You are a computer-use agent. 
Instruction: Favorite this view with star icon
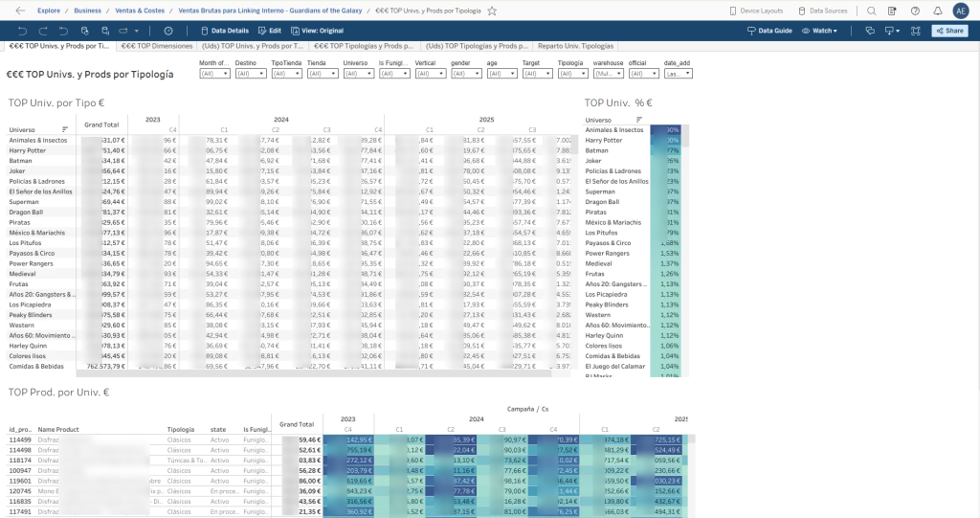(492, 11)
